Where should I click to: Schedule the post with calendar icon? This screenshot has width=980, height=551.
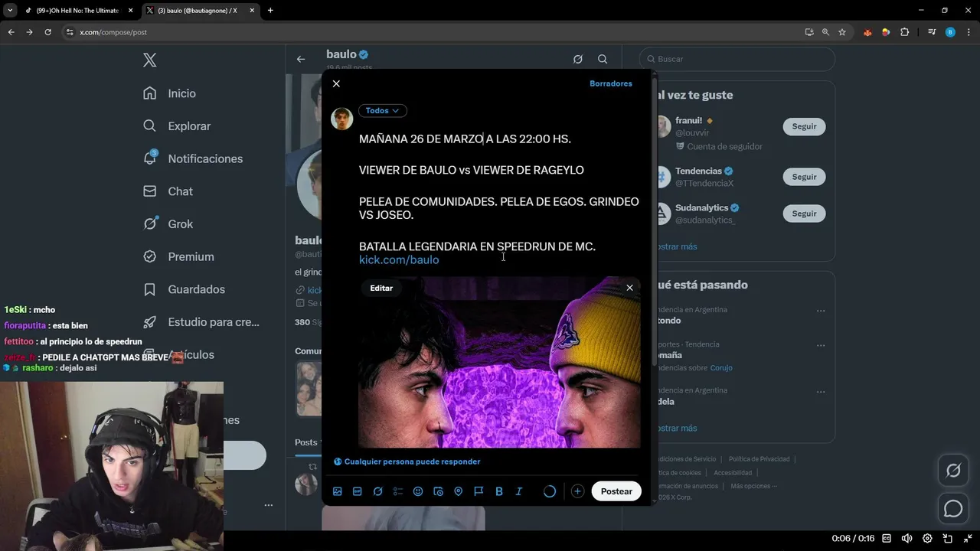coord(438,491)
